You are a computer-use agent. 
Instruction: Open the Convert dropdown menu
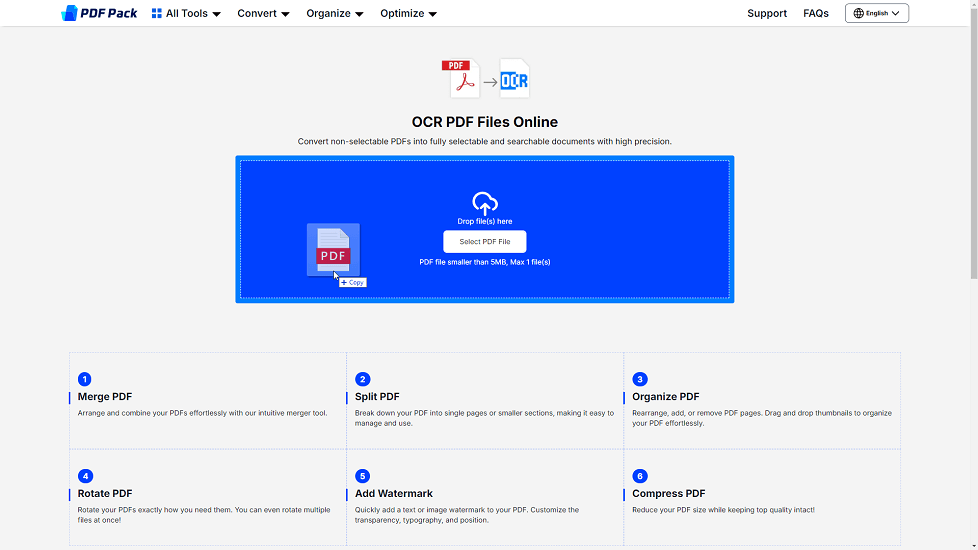point(263,14)
